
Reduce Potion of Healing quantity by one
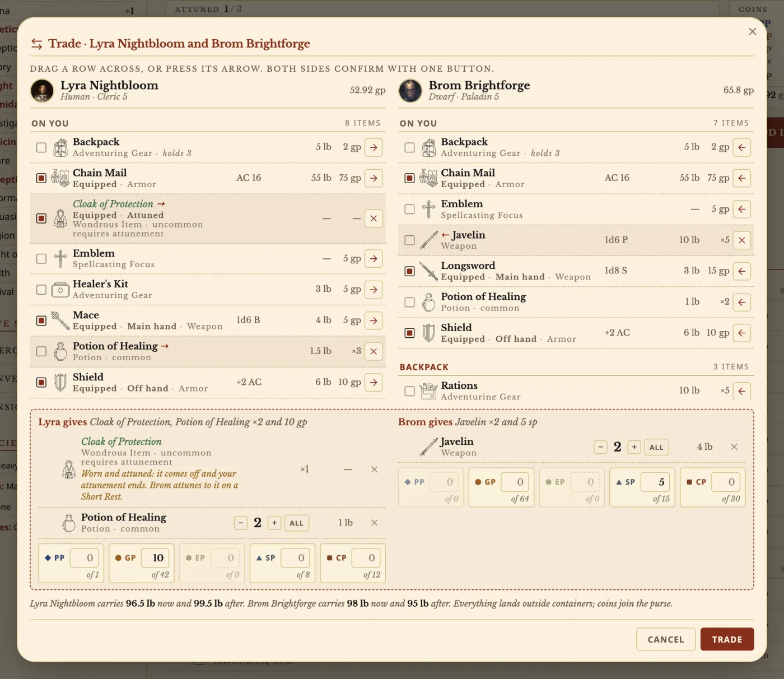241,523
